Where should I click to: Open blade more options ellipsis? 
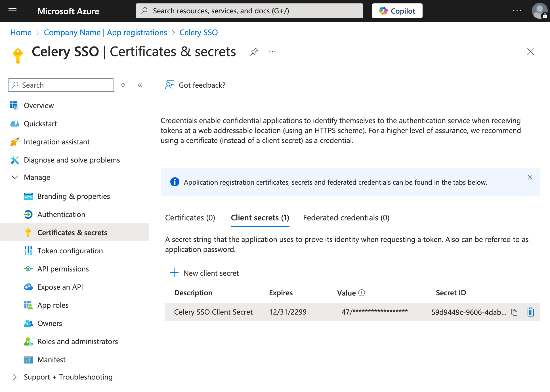[272, 52]
